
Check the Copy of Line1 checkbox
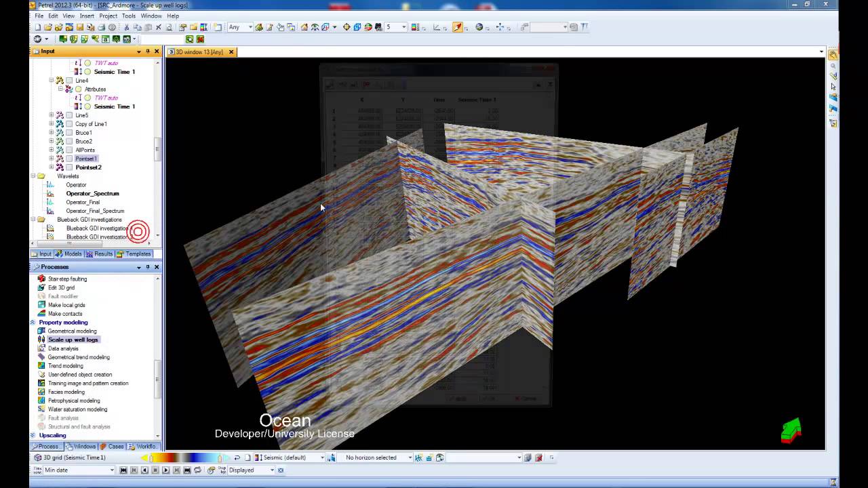pyautogui.click(x=69, y=124)
